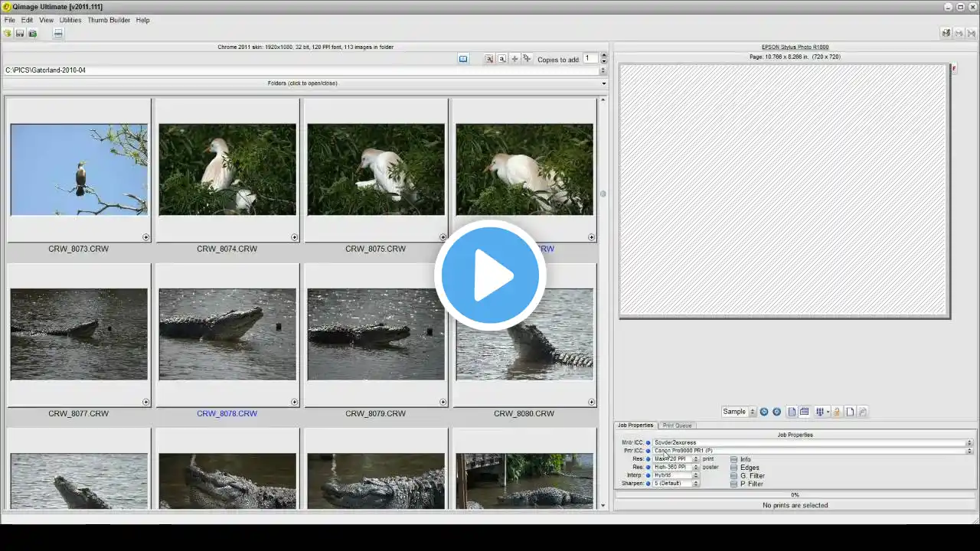Open the View menu
The image size is (980, 551).
(x=47, y=20)
